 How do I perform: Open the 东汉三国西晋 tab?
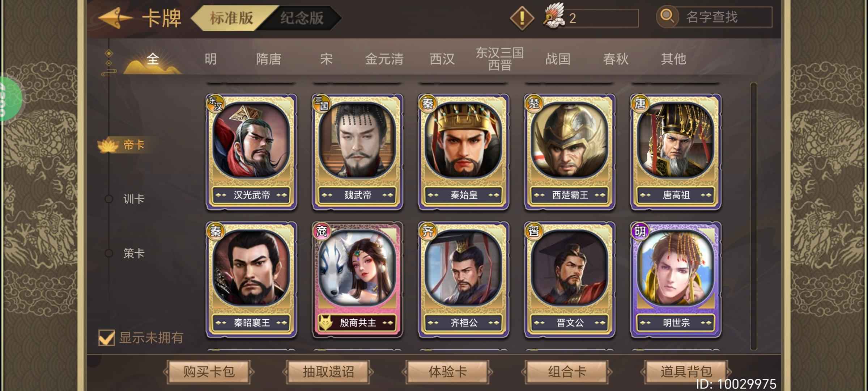pos(500,59)
